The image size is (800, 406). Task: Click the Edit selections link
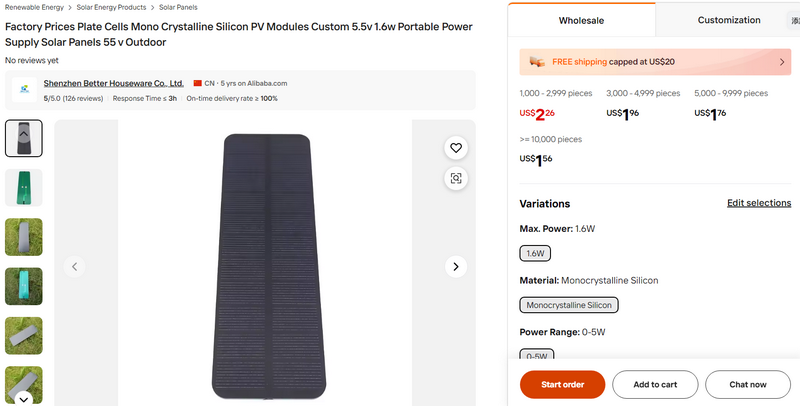coord(758,203)
